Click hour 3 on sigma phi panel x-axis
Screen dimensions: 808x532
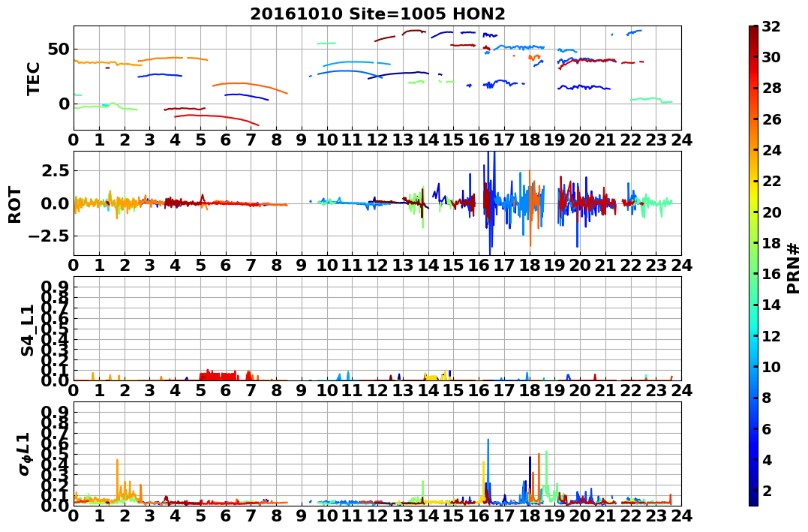point(150,515)
